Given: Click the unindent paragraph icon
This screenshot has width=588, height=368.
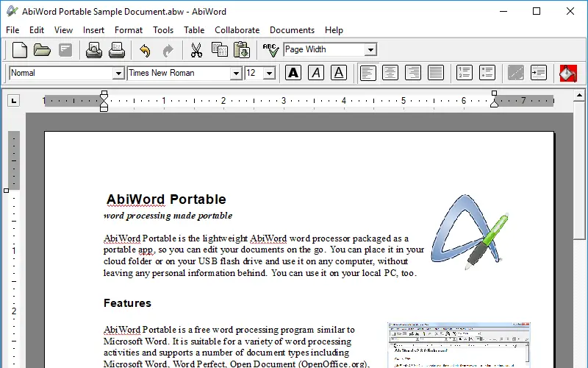Looking at the screenshot, I should click(x=516, y=73).
